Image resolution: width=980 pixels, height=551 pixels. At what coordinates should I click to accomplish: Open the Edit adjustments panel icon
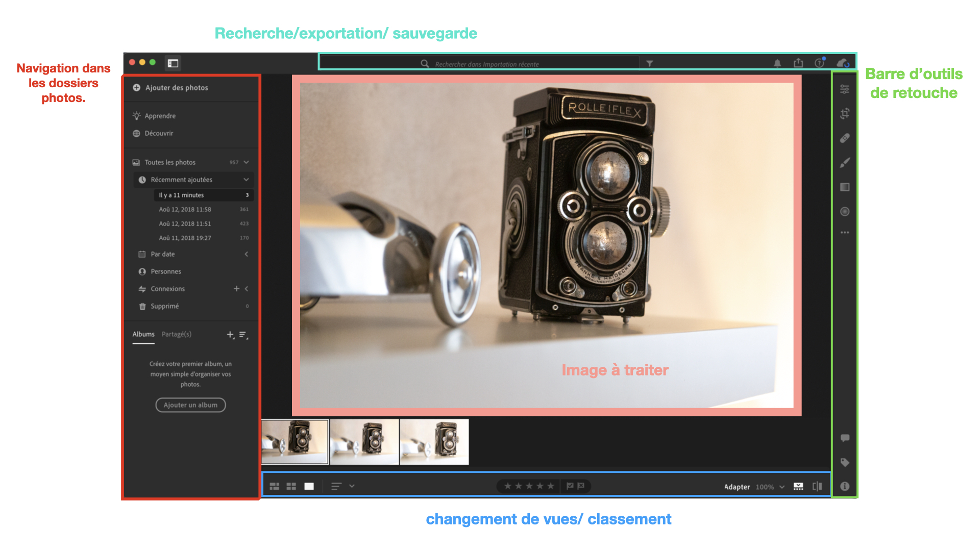coord(845,89)
